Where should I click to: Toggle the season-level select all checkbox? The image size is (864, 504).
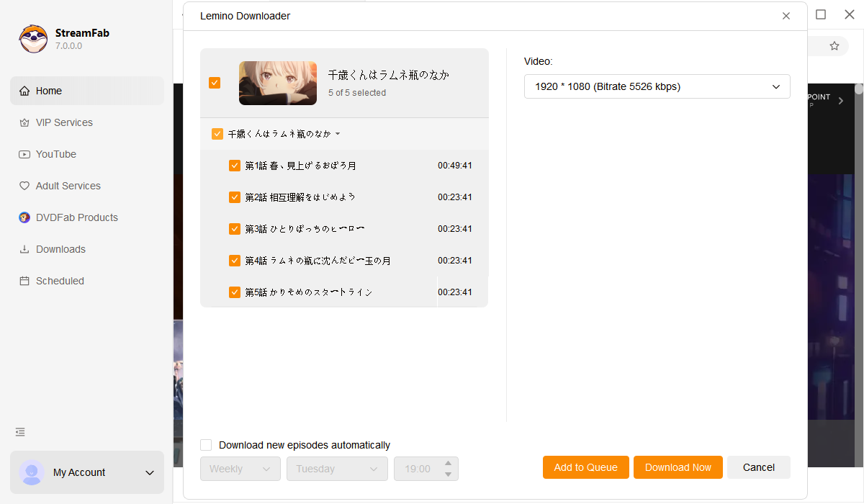pyautogui.click(x=217, y=134)
